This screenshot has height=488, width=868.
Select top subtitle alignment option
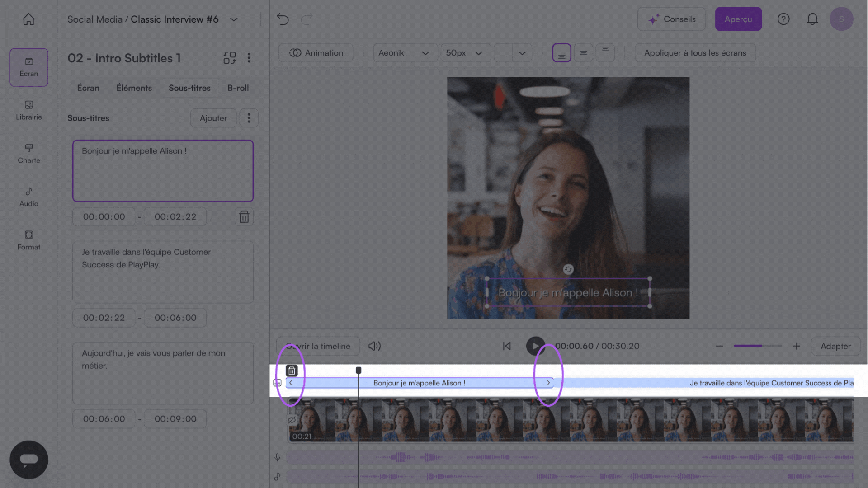605,53
